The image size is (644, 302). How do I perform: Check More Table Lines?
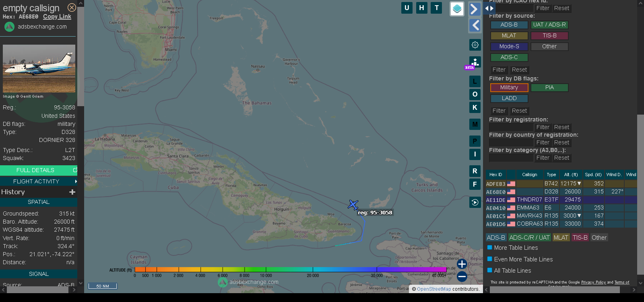tap(490, 248)
